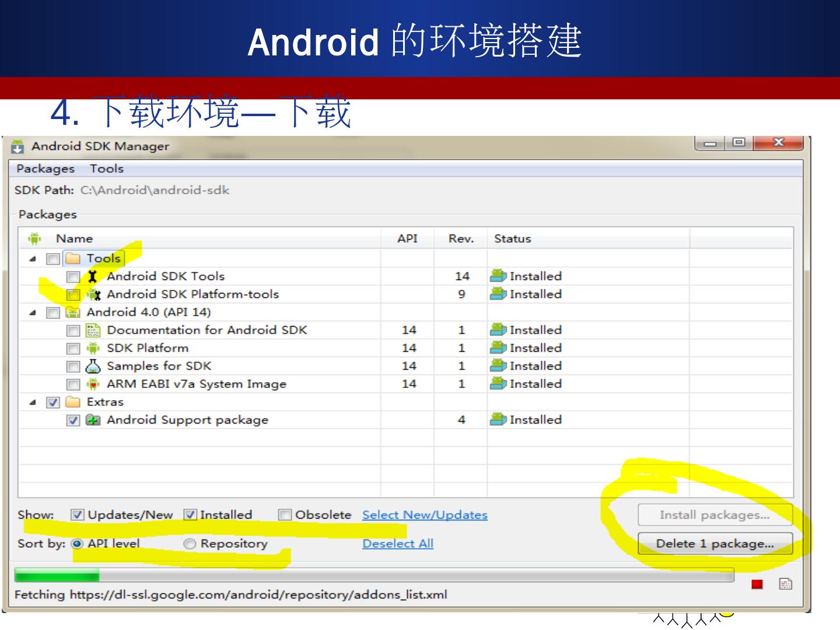Click the Rev. column header
840x630 pixels.
tap(461, 239)
